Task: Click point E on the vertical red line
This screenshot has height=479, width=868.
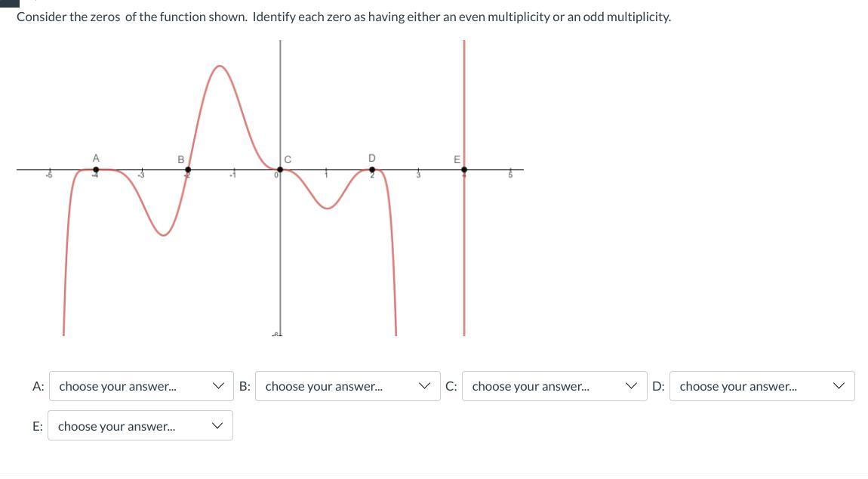Action: tap(464, 170)
